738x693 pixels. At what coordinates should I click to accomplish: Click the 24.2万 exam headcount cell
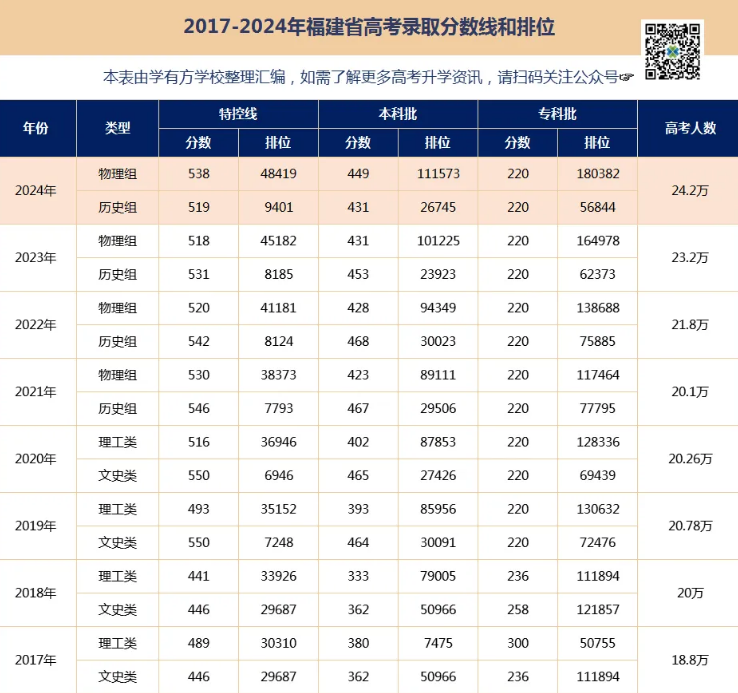point(690,191)
